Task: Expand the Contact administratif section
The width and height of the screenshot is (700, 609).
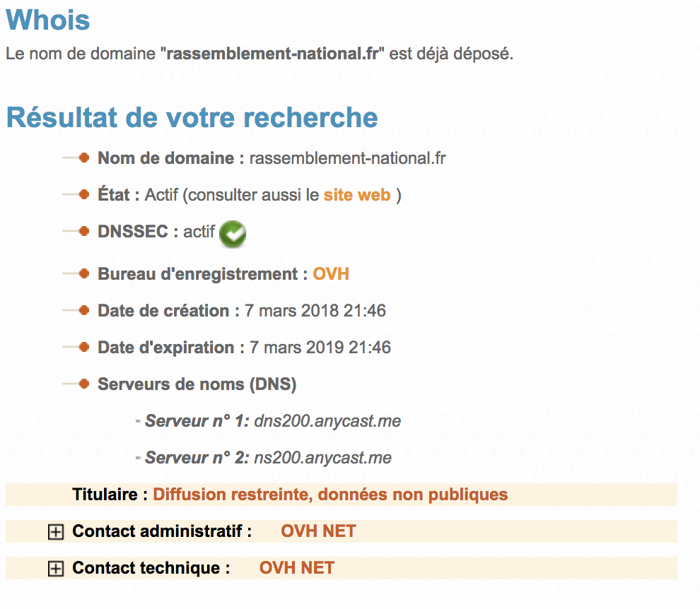Action: (56, 532)
